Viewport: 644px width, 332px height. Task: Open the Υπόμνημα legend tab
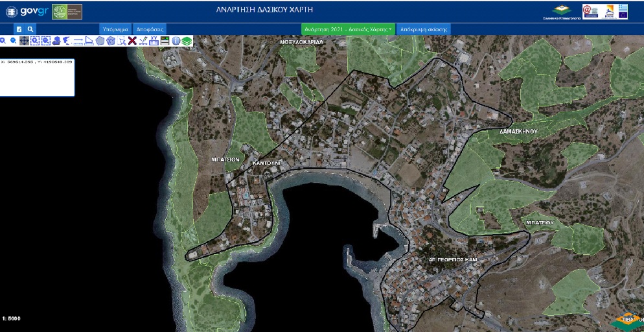(115, 29)
